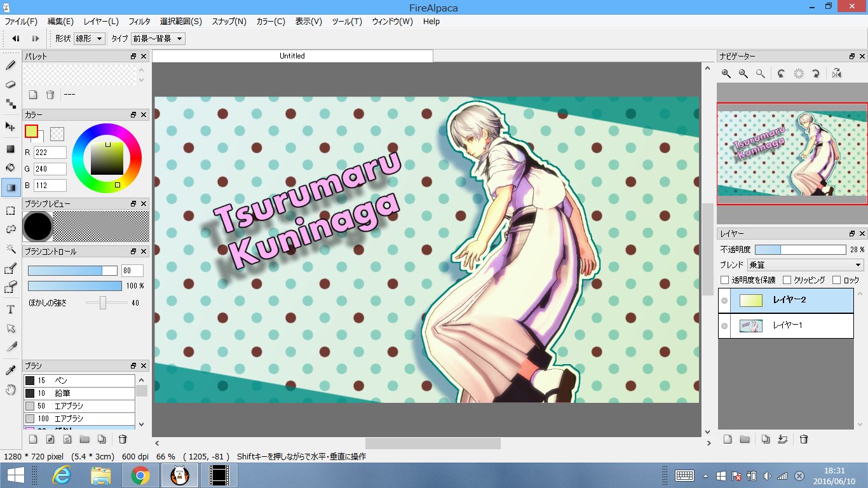The image size is (868, 488).
Task: Select the Select Eraser tool
Action: click(x=10, y=288)
